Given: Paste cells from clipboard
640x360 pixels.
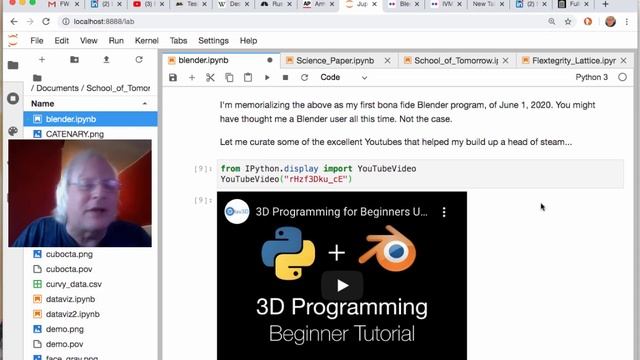Looking at the screenshot, I should tap(248, 78).
